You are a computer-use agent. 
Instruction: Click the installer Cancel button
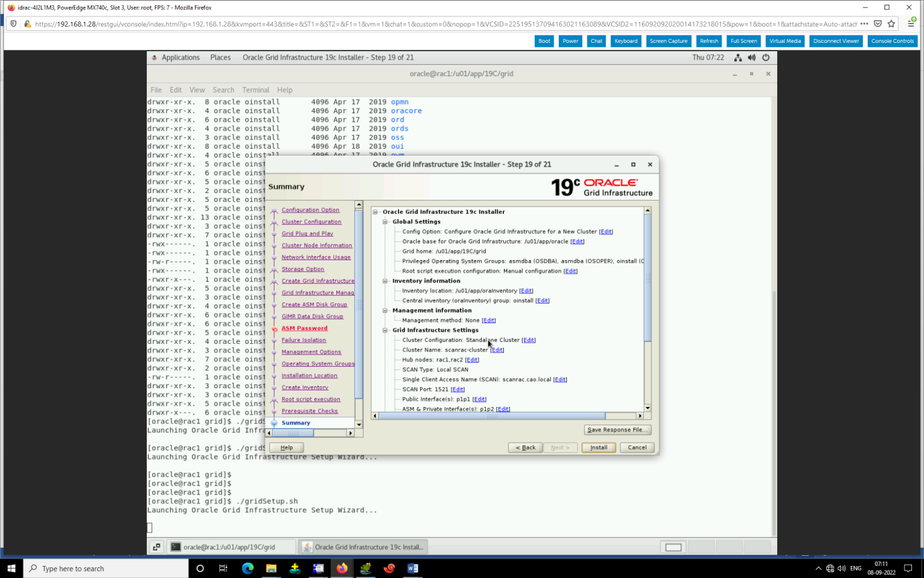637,447
